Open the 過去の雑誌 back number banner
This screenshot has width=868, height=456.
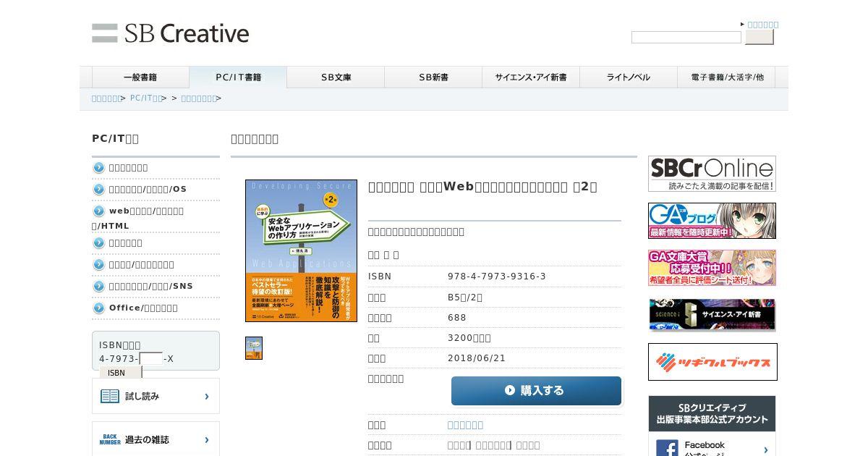pyautogui.click(x=156, y=439)
